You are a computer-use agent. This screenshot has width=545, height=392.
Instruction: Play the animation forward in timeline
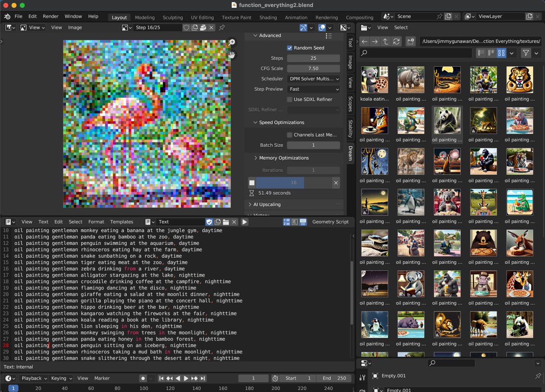186,378
